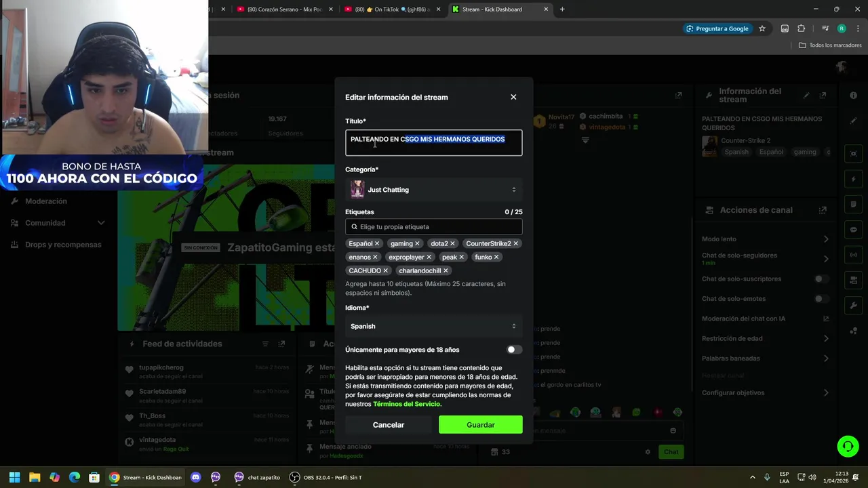
Task: Pop out the Acciones de canal panel
Action: [823, 210]
